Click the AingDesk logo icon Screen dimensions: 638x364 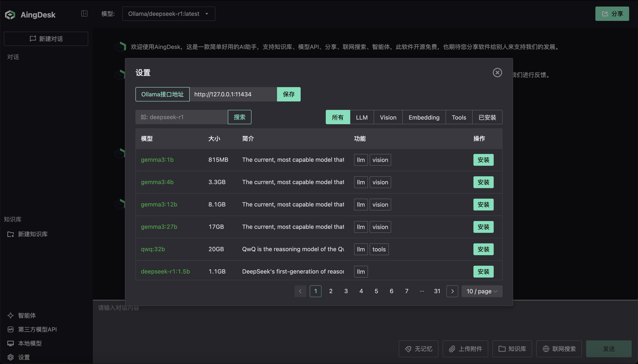(x=10, y=15)
